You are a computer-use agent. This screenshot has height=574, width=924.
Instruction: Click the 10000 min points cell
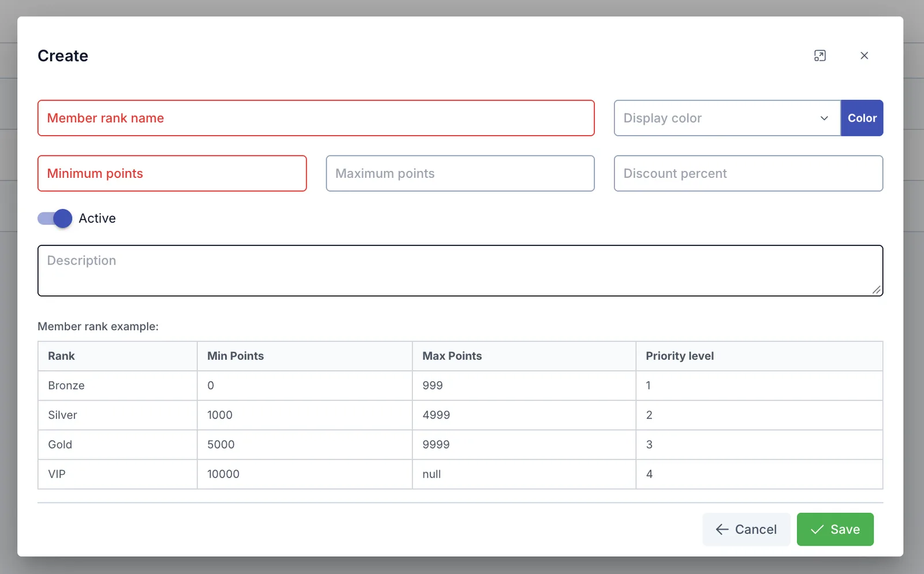tap(305, 474)
